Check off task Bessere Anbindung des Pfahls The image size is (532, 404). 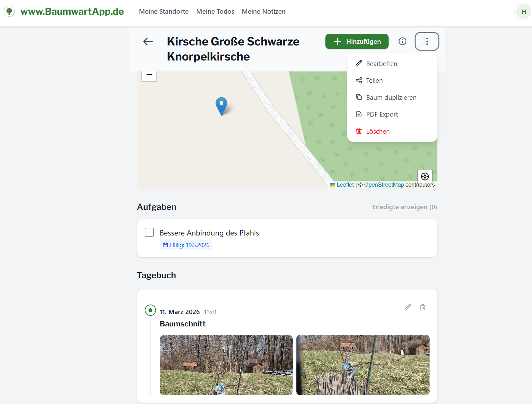click(x=149, y=232)
